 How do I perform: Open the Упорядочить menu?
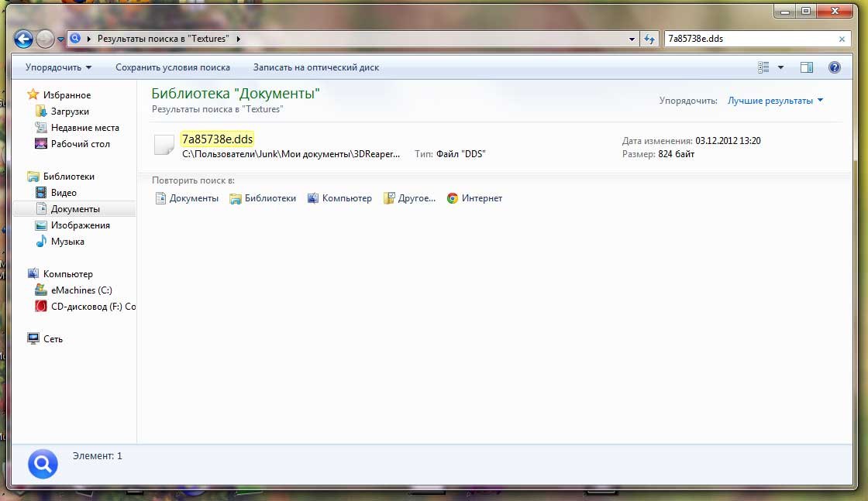click(x=58, y=67)
